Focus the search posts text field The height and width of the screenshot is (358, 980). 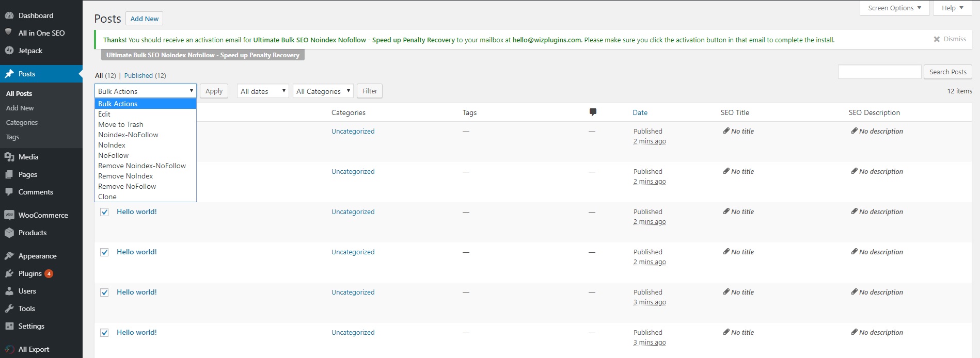[879, 72]
